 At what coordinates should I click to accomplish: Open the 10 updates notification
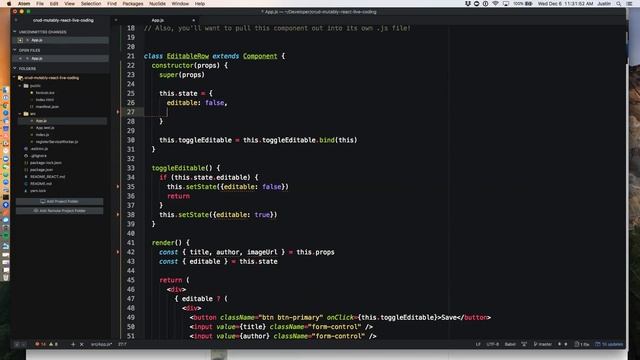coord(609,344)
